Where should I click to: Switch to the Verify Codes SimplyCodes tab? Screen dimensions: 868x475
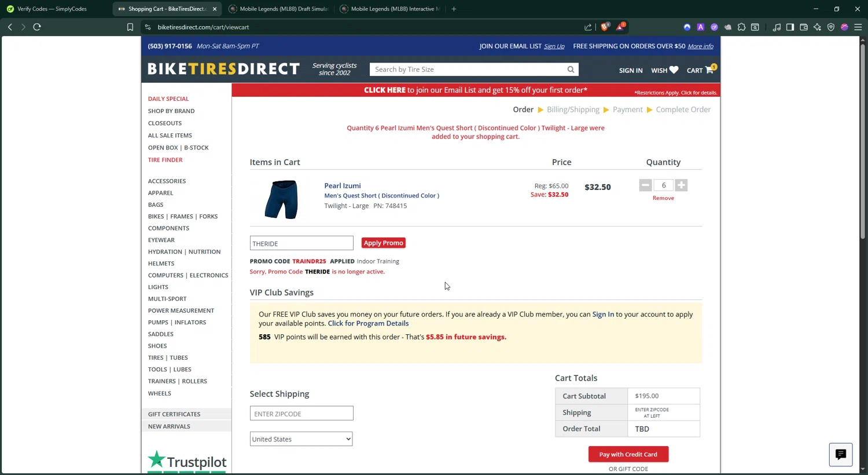(52, 9)
